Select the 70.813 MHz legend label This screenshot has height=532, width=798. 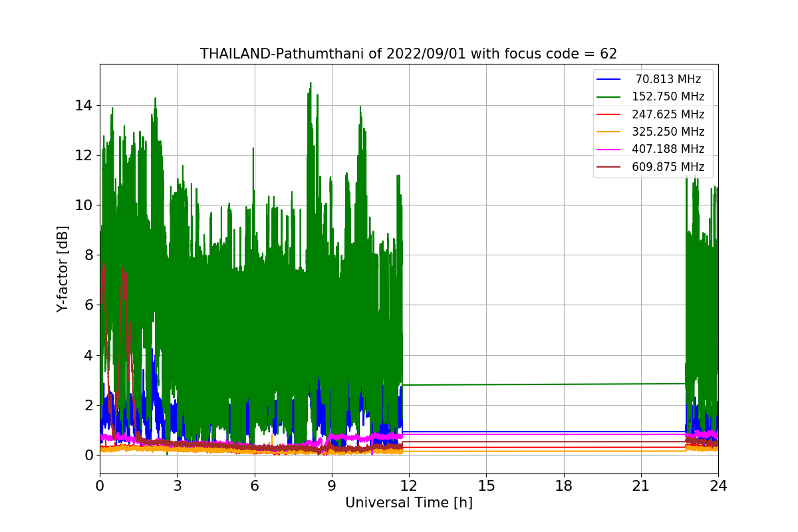click(668, 79)
